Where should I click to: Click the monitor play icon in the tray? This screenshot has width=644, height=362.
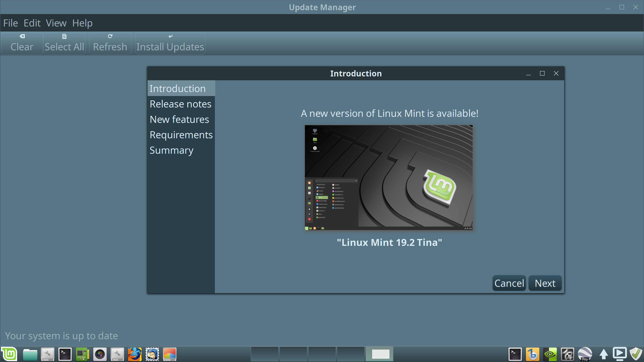tap(620, 354)
